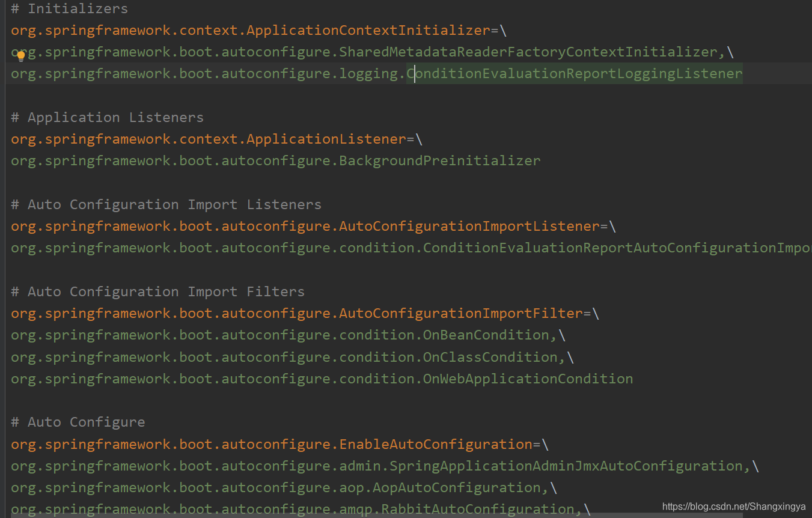
Task: Click the OnWebApplicationCondition value line
Action: tap(322, 379)
